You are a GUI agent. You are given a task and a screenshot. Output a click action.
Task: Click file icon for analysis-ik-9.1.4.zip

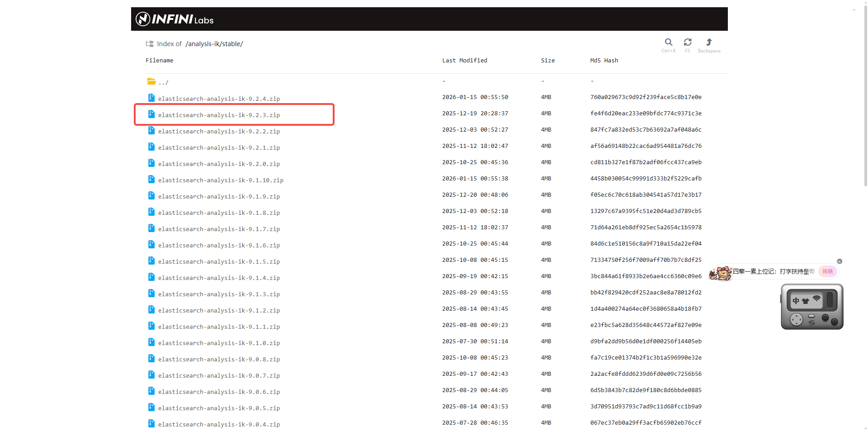click(x=151, y=277)
